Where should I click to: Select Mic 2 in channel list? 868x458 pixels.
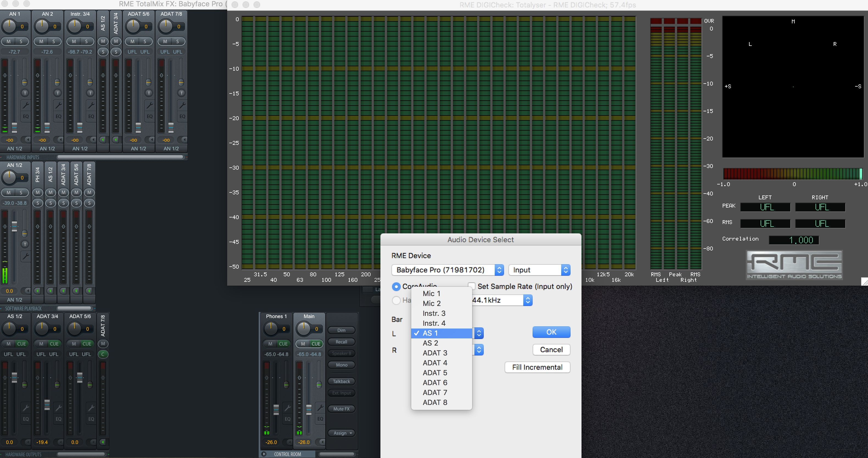tap(431, 303)
